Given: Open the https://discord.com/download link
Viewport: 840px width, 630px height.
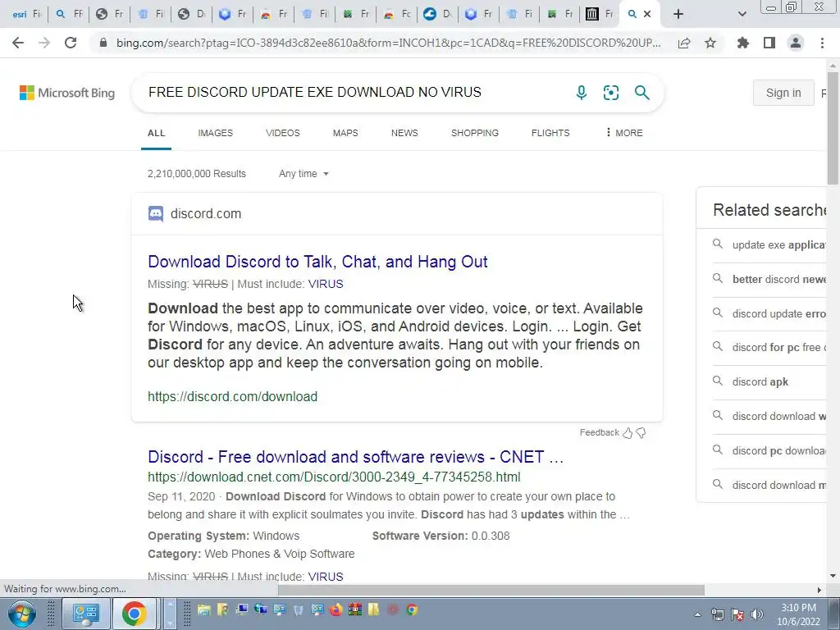Looking at the screenshot, I should tap(232, 396).
